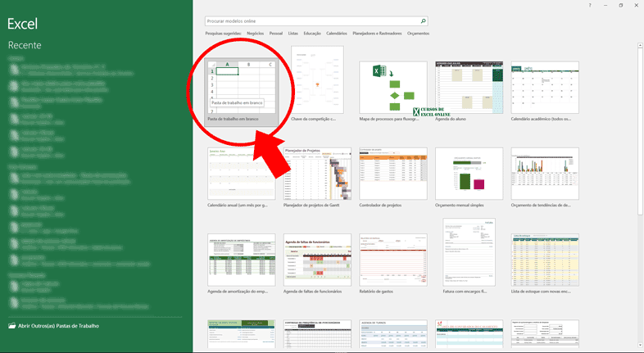Open Lista de estoque template
Image resolution: width=644 pixels, height=353 pixels.
[x=545, y=264]
